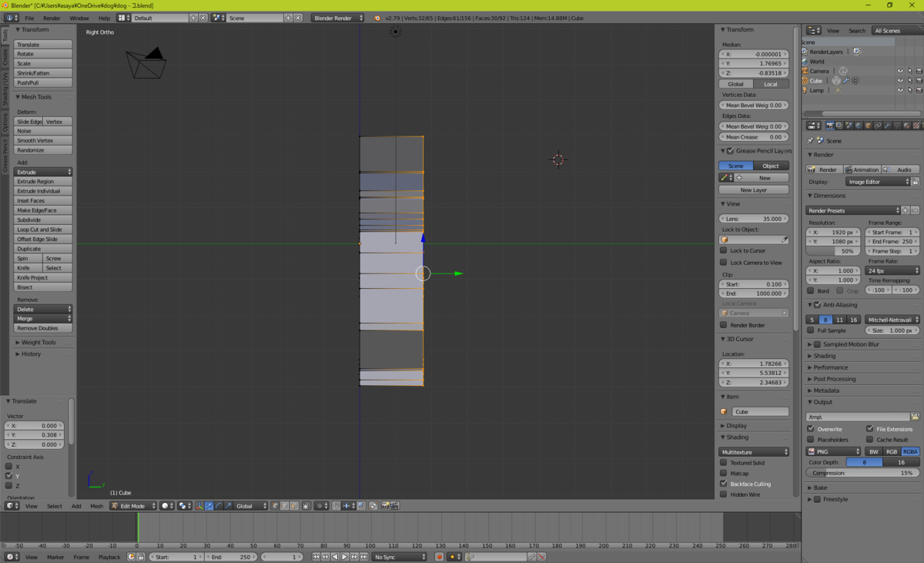Select the translate manipulator arrow icon
Viewport: 924px width, 563px height.
(209, 506)
